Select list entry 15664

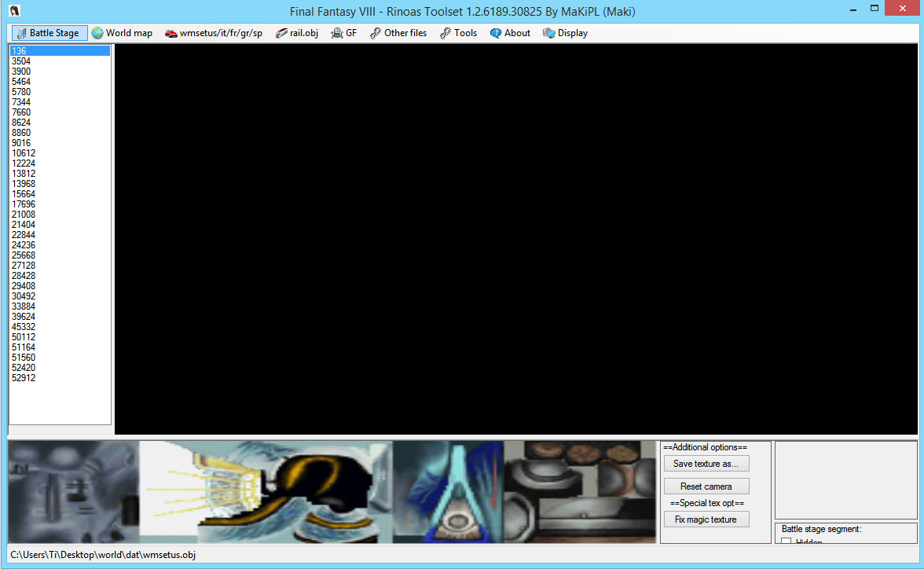pos(60,194)
